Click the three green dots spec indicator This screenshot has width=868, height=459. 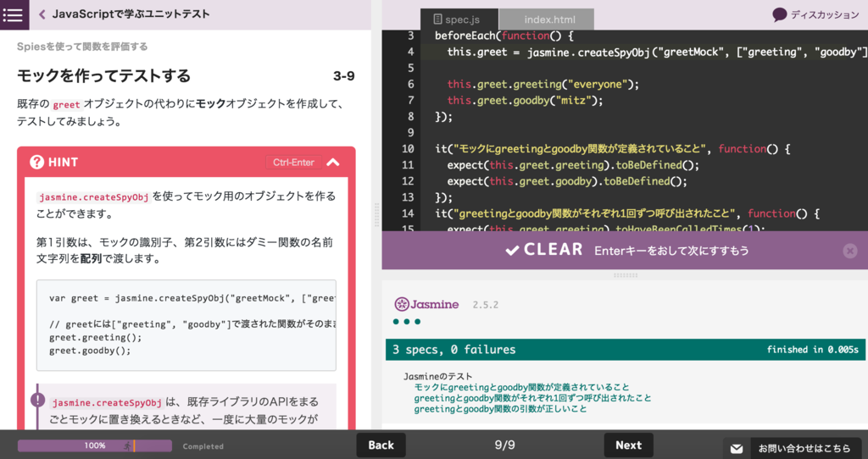(407, 321)
